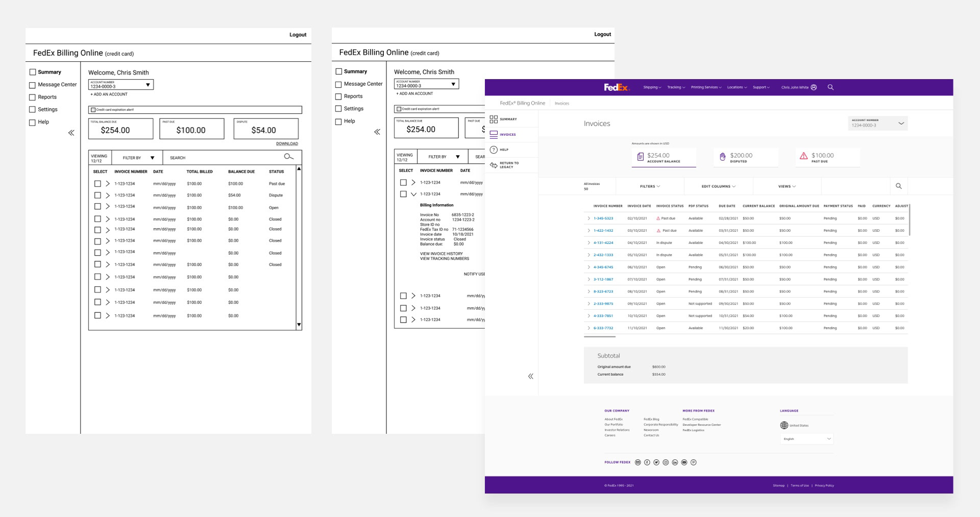
Task: Check the Reports box in the middle wireframe
Action: (338, 96)
